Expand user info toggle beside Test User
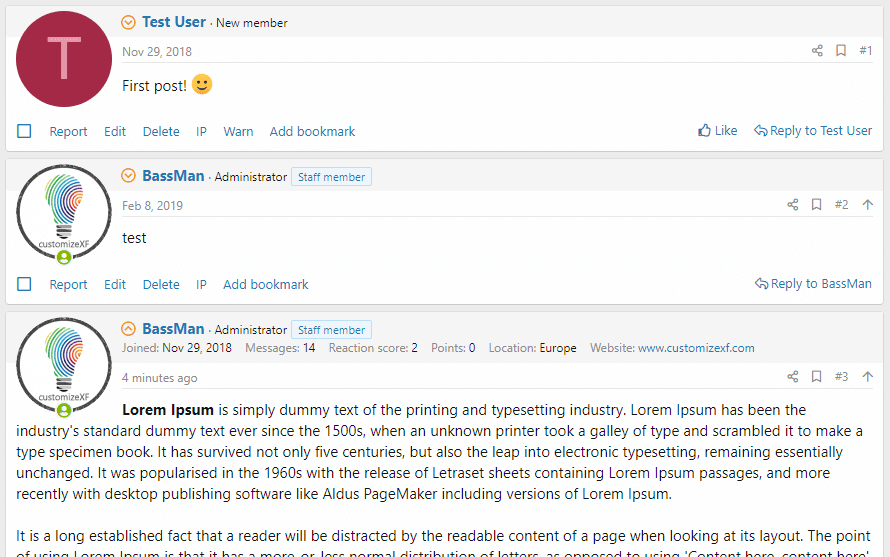This screenshot has width=890, height=557. (128, 22)
